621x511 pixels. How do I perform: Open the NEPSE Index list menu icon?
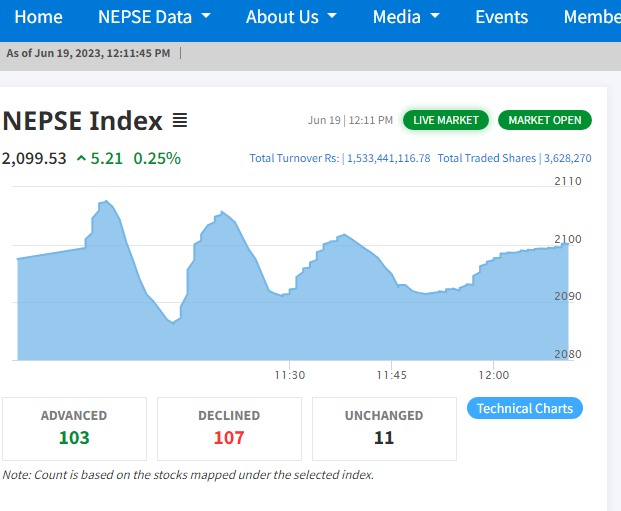[x=180, y=120]
